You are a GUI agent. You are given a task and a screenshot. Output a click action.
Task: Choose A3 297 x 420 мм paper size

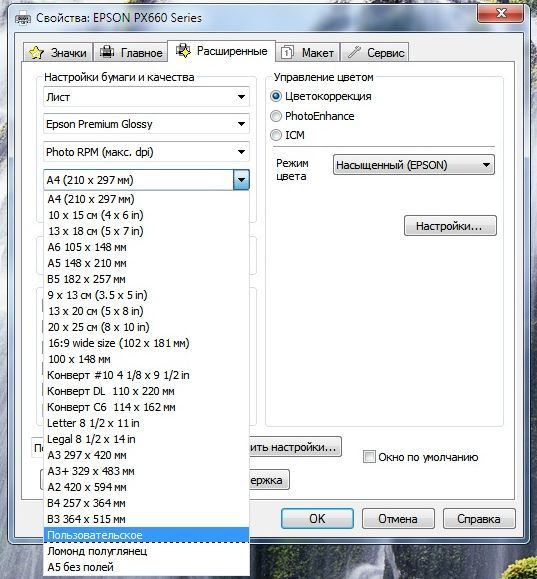pos(146,455)
